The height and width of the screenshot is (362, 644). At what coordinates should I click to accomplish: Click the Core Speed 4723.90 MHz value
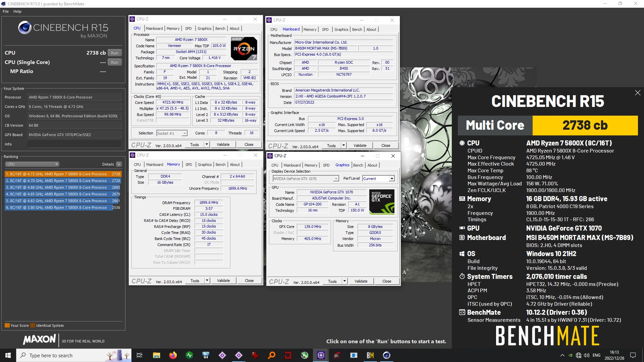click(x=173, y=103)
